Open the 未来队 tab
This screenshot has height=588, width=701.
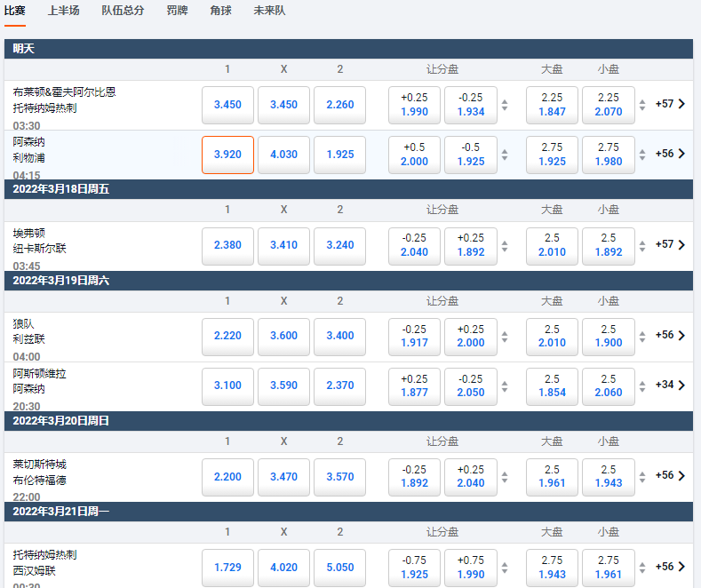tap(269, 11)
